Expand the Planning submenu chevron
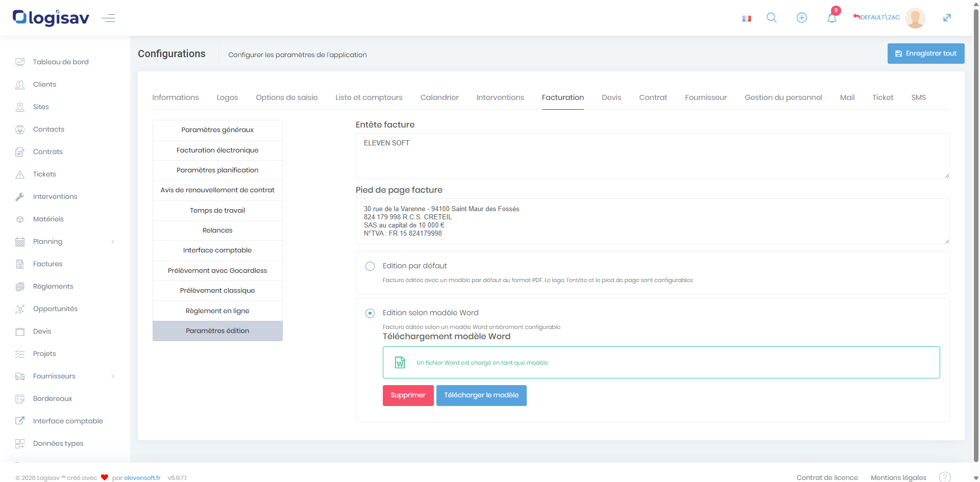This screenshot has width=980, height=482. [x=113, y=242]
